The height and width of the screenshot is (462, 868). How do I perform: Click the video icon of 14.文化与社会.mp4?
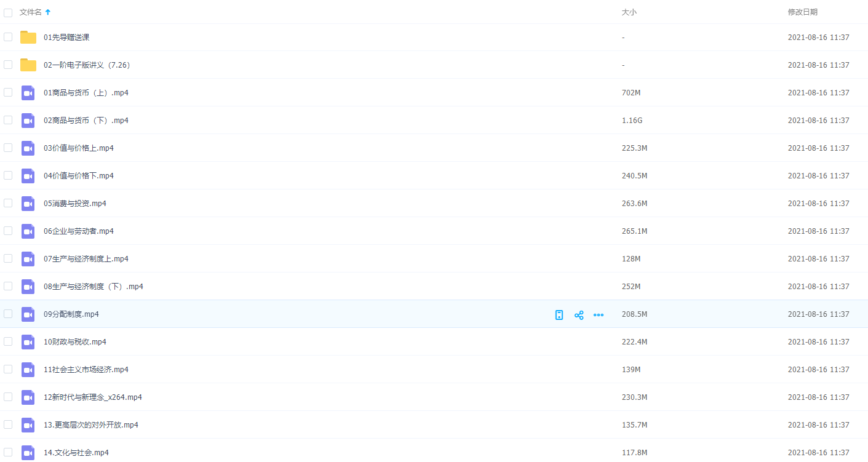(28, 453)
